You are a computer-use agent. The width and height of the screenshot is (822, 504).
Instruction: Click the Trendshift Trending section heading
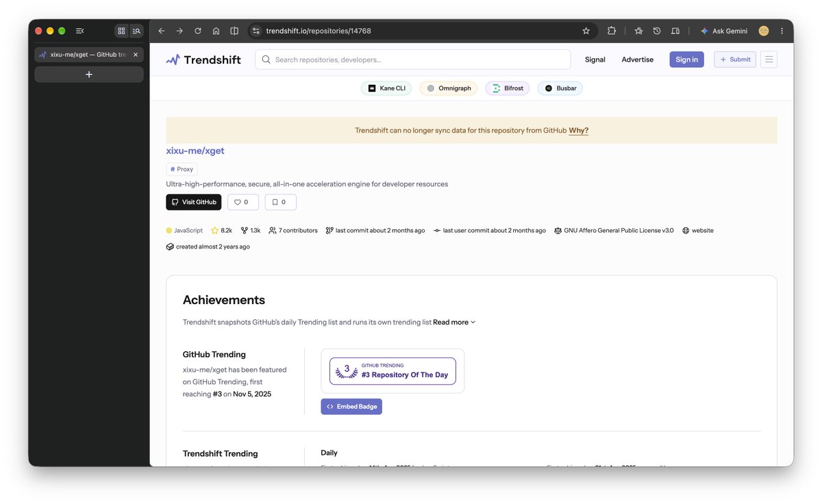(x=221, y=454)
